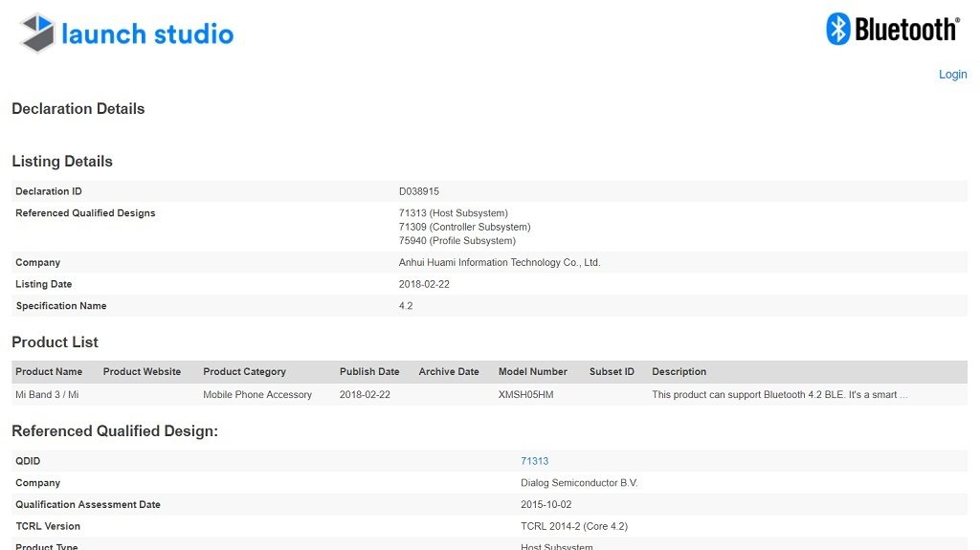The image size is (980, 550).
Task: Click the launch studio logo
Action: [x=127, y=33]
